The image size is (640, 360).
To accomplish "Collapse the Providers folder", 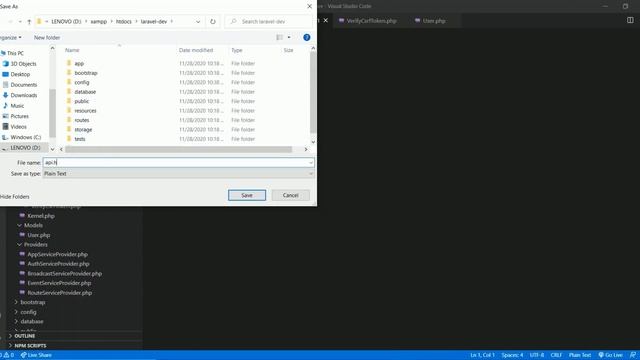I will 36,244.
